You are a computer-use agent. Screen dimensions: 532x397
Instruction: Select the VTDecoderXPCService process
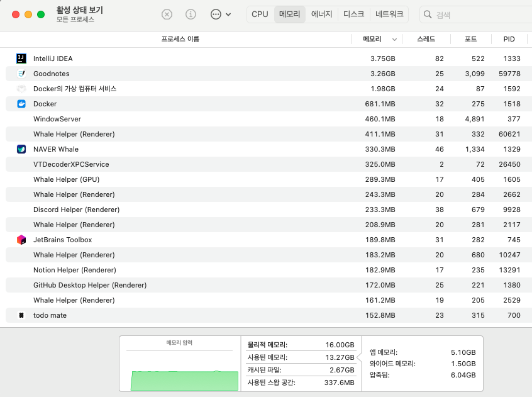[x=71, y=164]
